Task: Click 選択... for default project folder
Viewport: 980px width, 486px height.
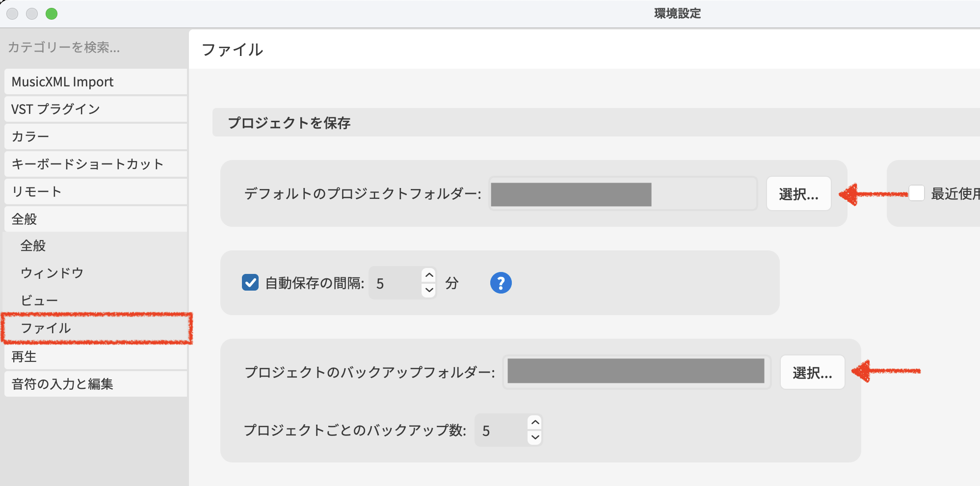Action: (x=798, y=194)
